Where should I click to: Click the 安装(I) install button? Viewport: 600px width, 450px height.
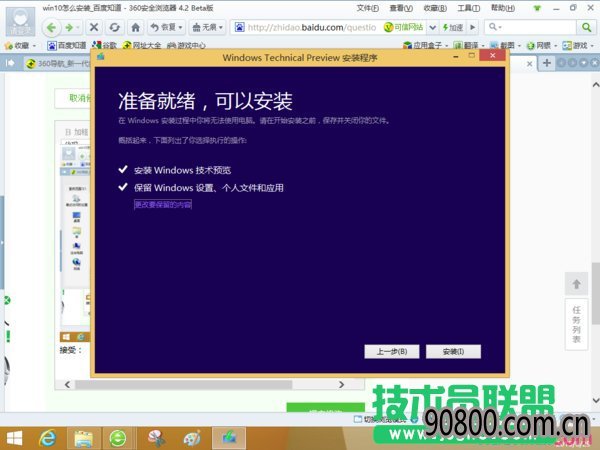453,351
